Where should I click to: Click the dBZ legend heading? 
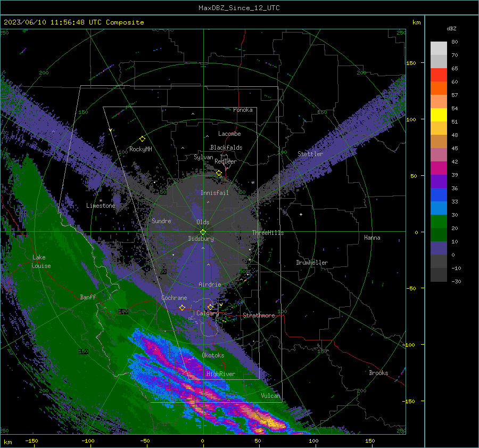coord(451,29)
